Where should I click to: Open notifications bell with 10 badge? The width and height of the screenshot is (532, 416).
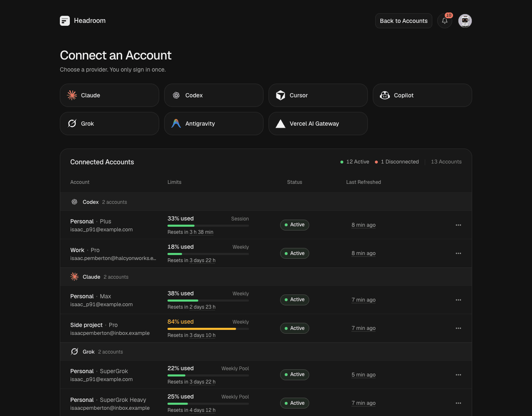point(445,21)
